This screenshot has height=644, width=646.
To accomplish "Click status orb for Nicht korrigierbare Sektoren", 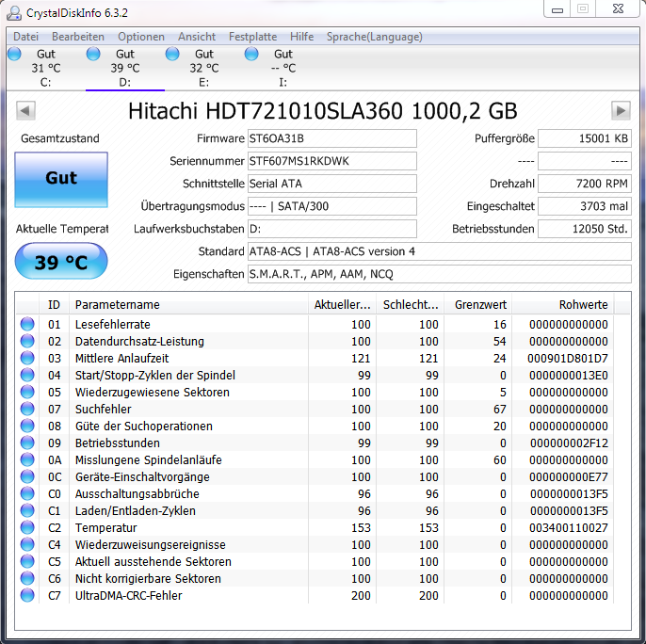I will pyautogui.click(x=27, y=578).
